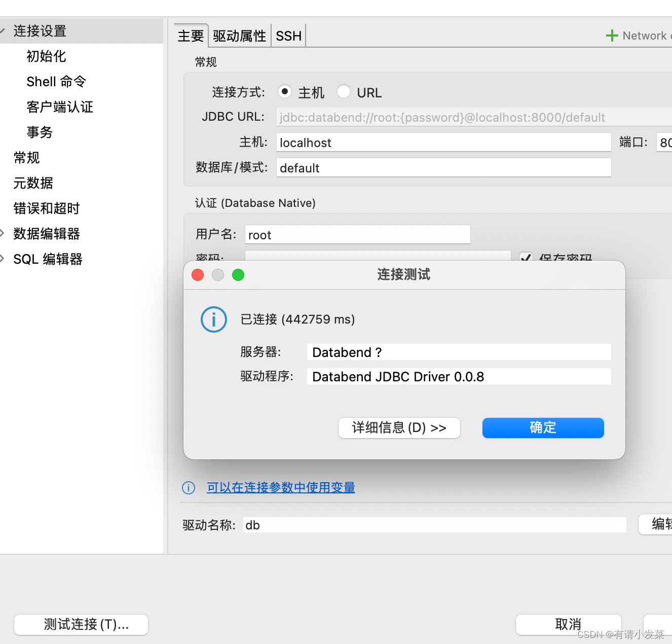This screenshot has width=672, height=644.
Task: Click 确定 in the connection test dialog
Action: 542,427
